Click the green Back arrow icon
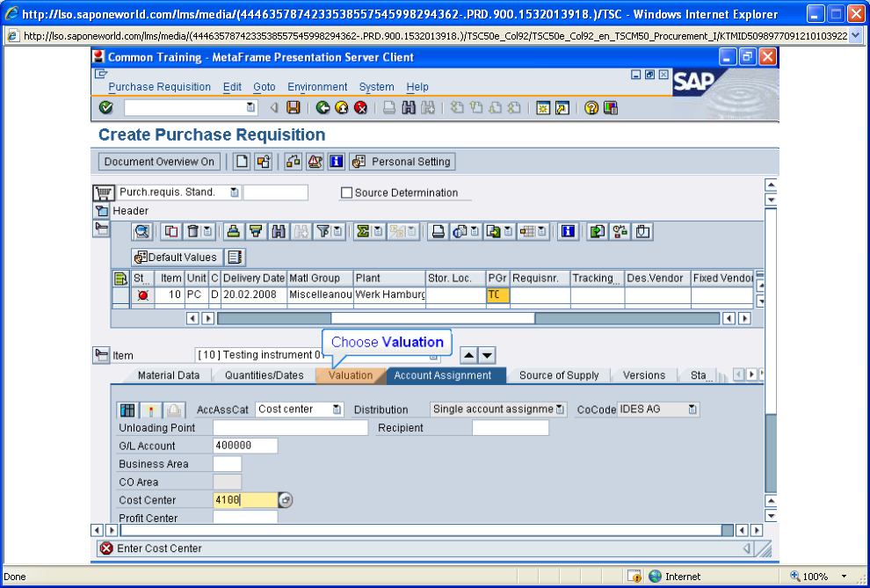This screenshot has width=870, height=588. tap(323, 107)
